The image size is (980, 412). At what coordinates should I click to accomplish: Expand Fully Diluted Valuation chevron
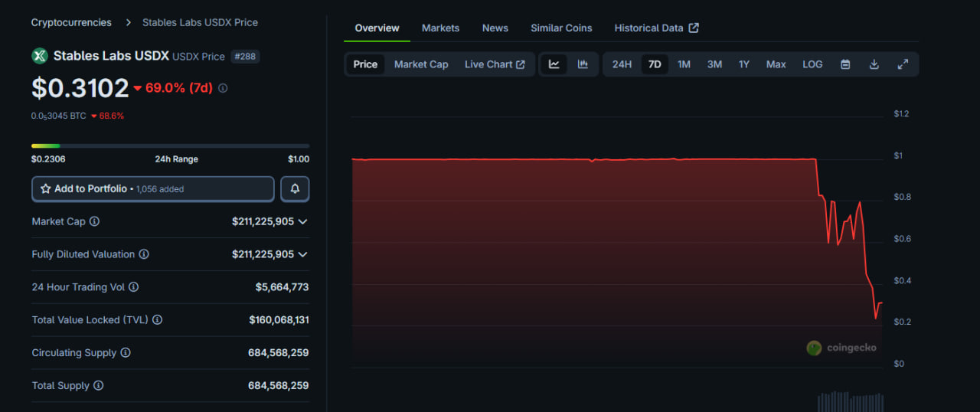[303, 254]
